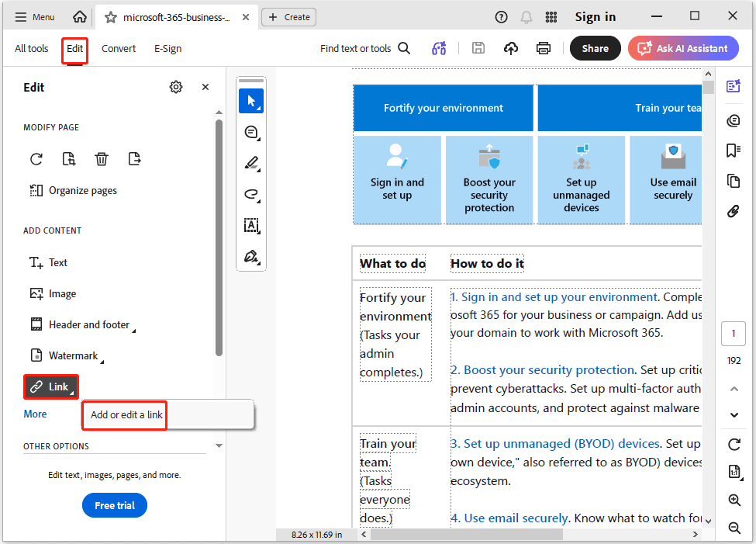This screenshot has width=756, height=544.
Task: Pick the highlight text tool
Action: pyautogui.click(x=251, y=164)
